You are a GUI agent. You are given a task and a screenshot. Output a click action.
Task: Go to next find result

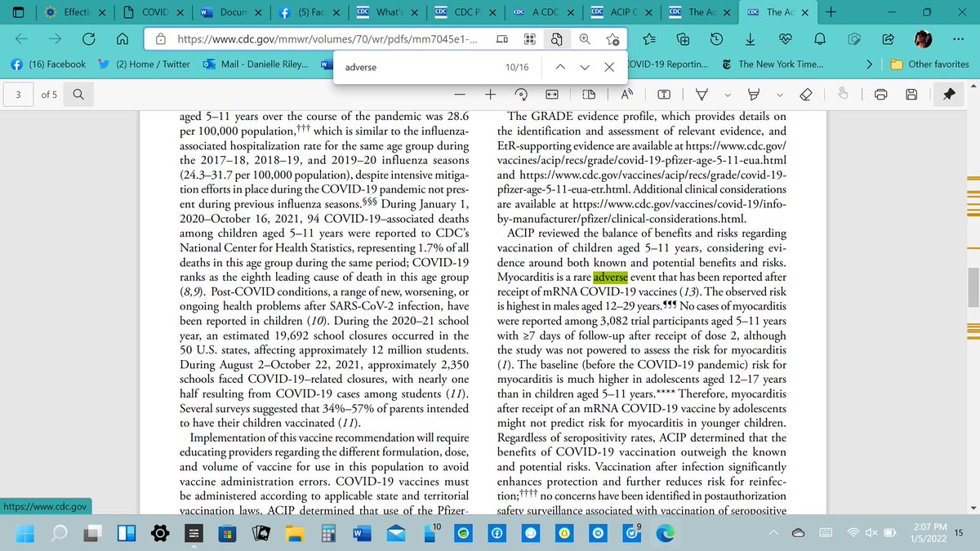point(585,67)
